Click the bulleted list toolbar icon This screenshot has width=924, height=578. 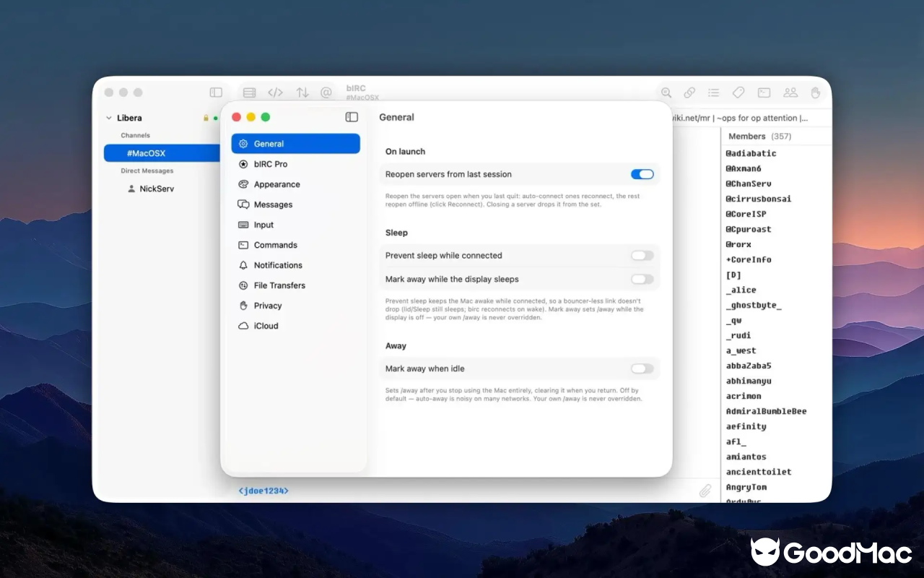714,92
